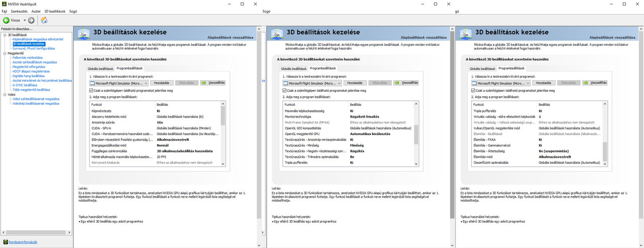Select 'Digitális hang beállítása' tree item
The height and width of the screenshot is (248, 644).
click(x=29, y=76)
